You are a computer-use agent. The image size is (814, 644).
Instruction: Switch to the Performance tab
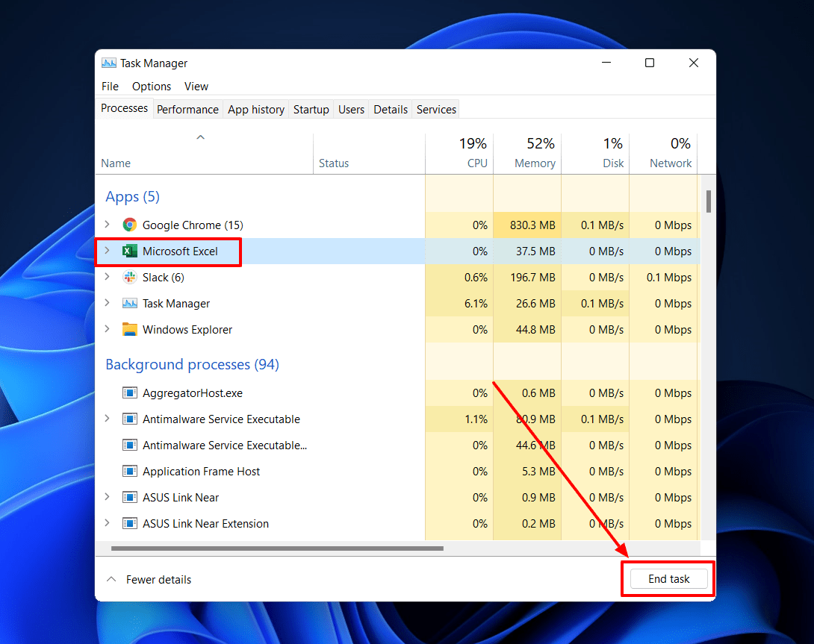(188, 110)
